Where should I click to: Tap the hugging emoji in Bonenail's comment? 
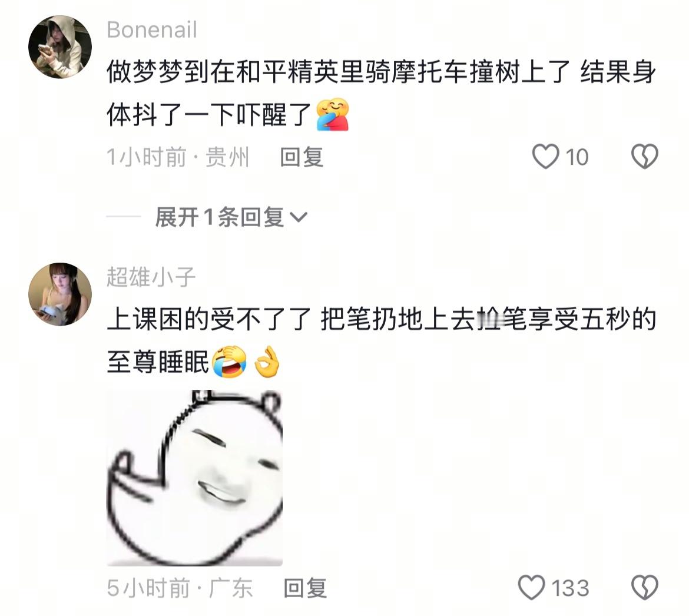333,115
